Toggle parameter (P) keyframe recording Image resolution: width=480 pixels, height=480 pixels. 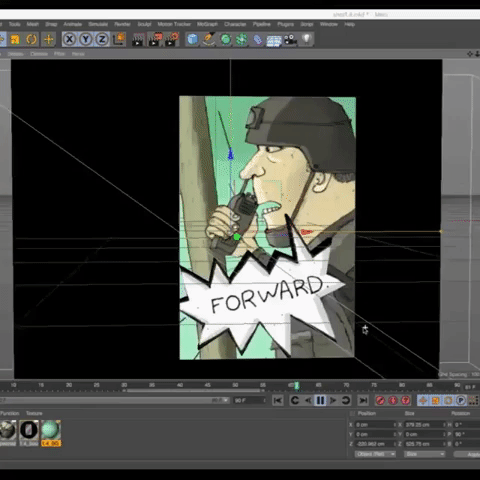coord(461,400)
